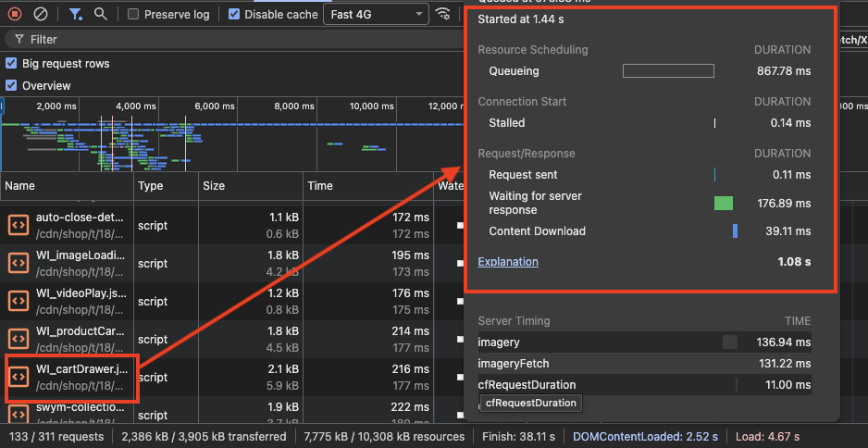
Task: Toggle the filter funnel icon
Action: point(75,14)
